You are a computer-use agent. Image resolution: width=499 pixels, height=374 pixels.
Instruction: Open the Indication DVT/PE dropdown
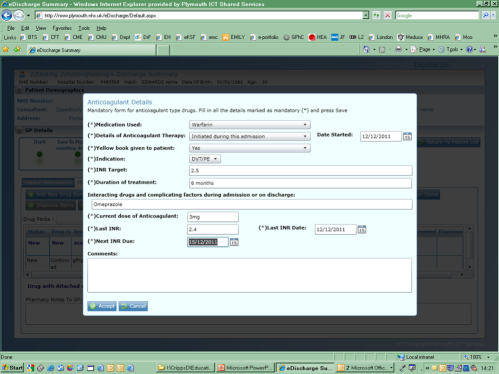pyautogui.click(x=205, y=159)
